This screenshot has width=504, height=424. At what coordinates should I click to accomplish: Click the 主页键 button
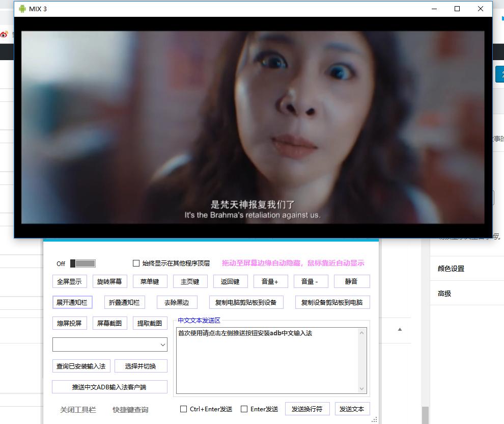190,281
